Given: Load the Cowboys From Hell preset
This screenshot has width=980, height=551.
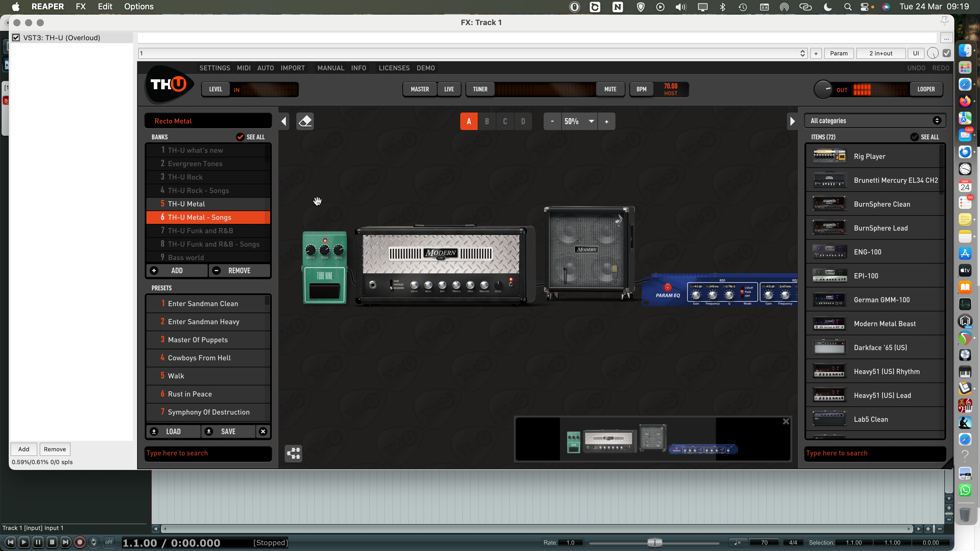Looking at the screenshot, I should pos(199,358).
